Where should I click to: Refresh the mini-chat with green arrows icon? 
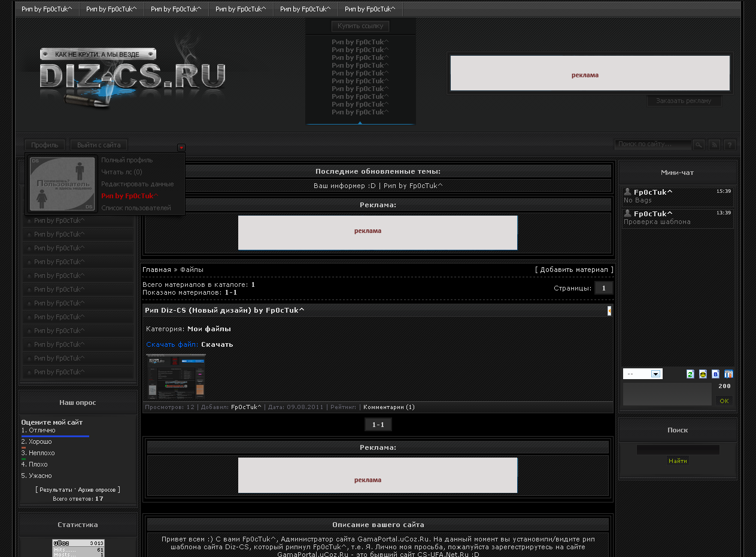click(690, 374)
